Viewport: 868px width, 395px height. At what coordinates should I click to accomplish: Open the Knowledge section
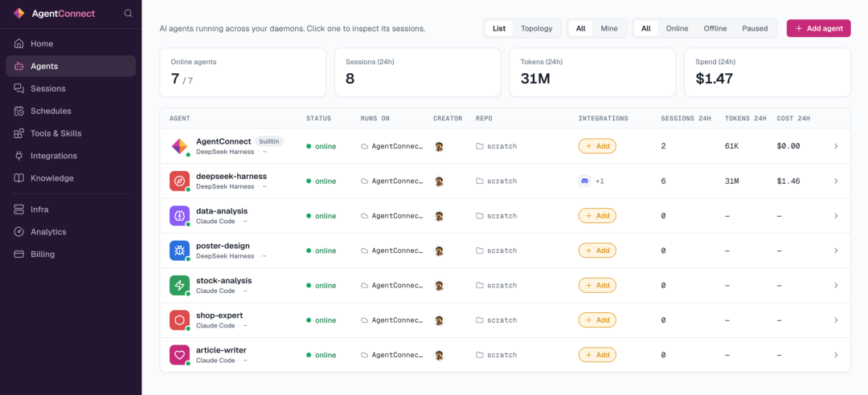(x=71, y=178)
